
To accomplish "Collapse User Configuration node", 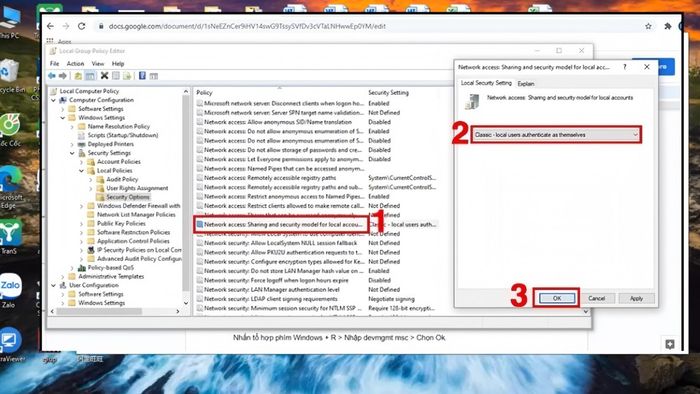I will [54, 286].
